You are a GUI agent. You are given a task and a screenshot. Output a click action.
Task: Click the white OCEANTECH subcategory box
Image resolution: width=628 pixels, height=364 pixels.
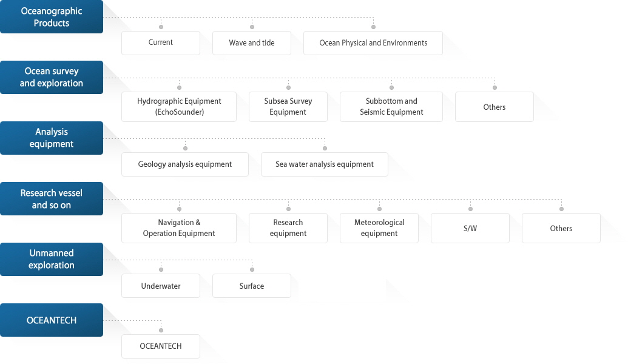[161, 346]
